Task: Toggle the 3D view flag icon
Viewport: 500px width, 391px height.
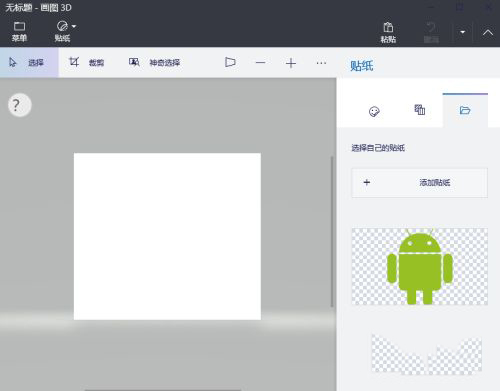Action: pyautogui.click(x=230, y=62)
